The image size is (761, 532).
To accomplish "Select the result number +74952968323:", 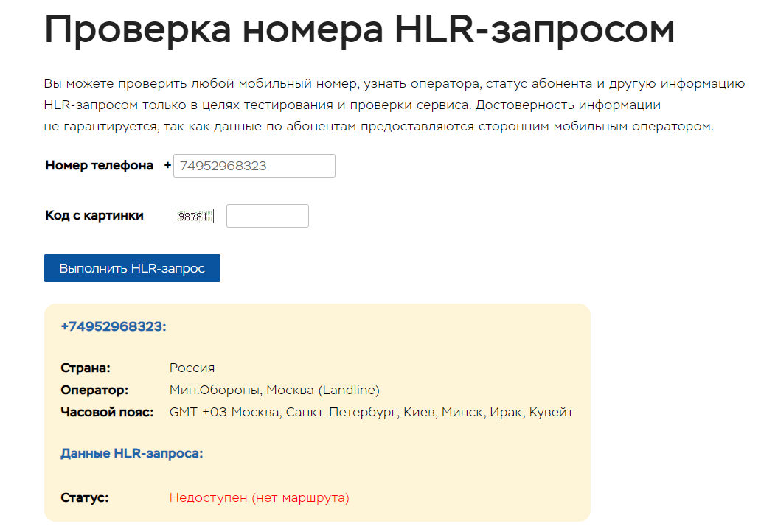I will (x=113, y=326).
